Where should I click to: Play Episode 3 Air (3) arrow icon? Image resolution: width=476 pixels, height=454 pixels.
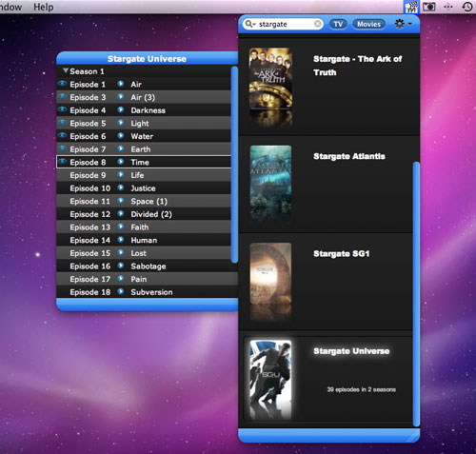pos(120,97)
